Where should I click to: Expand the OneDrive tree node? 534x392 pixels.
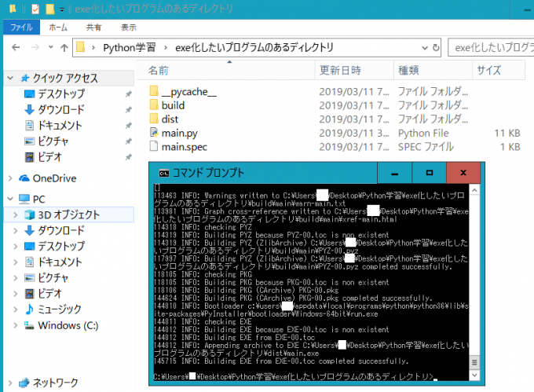pos(9,178)
